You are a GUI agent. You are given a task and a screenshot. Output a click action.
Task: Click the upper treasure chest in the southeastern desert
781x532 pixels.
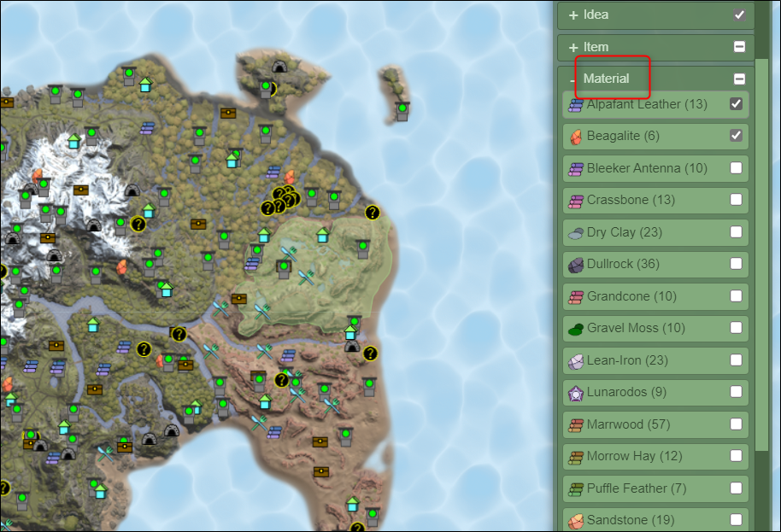coord(320,441)
